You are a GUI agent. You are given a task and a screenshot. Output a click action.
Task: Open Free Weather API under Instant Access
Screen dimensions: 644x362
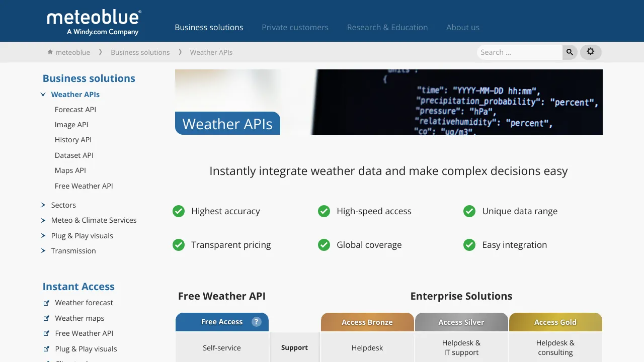click(x=84, y=333)
